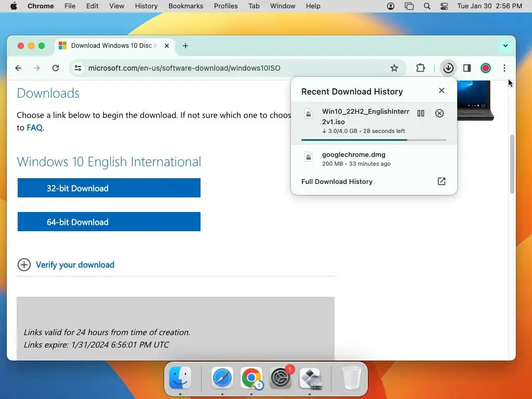532x399 pixels.
Task: Click the googlechrome.dmg file icon
Action: (309, 157)
